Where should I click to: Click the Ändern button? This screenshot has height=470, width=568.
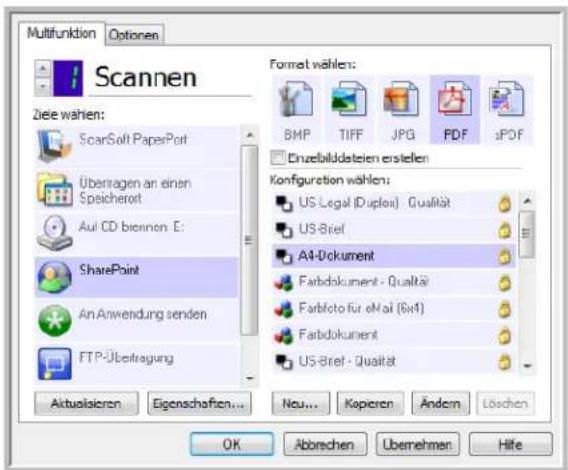point(440,403)
